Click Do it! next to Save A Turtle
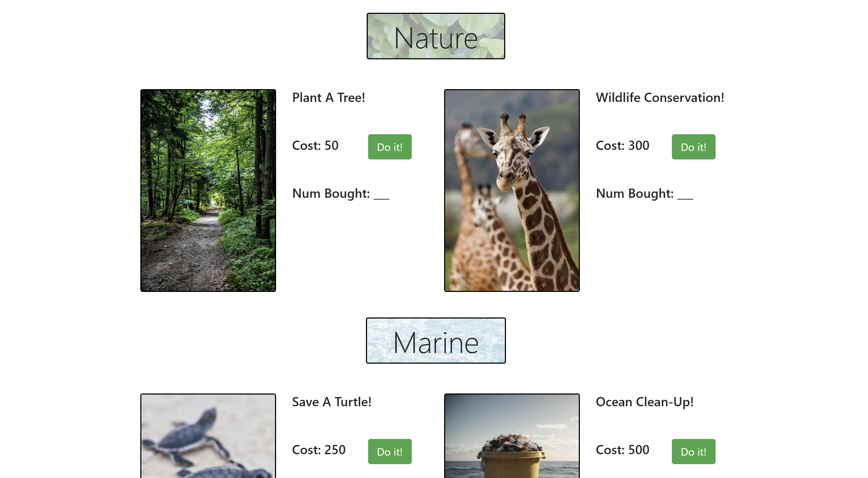The height and width of the screenshot is (478, 868). click(389, 451)
